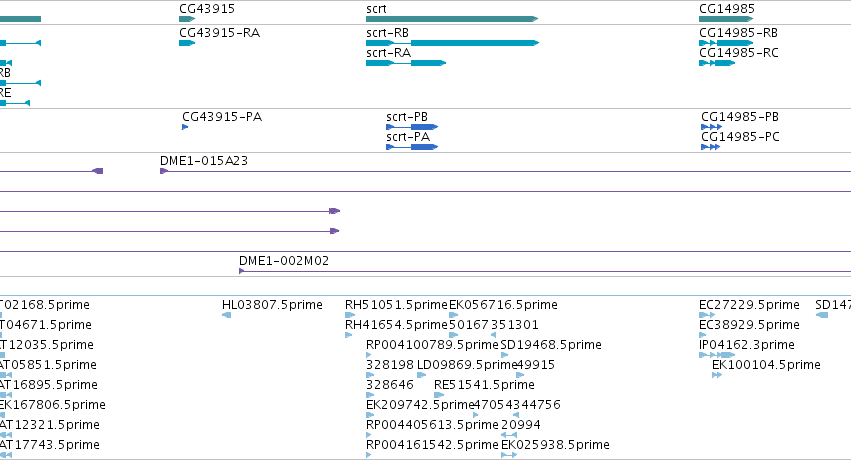Select the T02168.5prime EST label
The width and height of the screenshot is (851, 460).
coord(45,305)
